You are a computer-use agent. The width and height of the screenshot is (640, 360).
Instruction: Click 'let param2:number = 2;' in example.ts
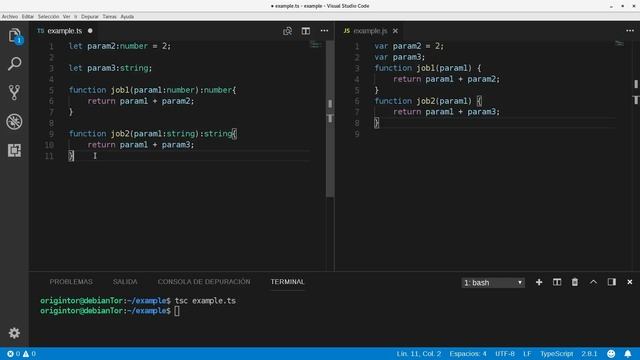point(120,46)
